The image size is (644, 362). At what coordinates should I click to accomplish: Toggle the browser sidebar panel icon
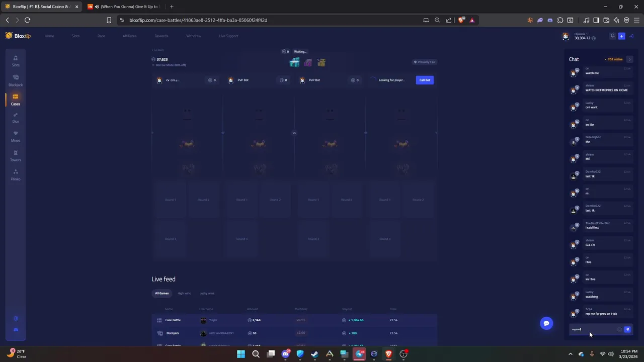[x=596, y=20]
